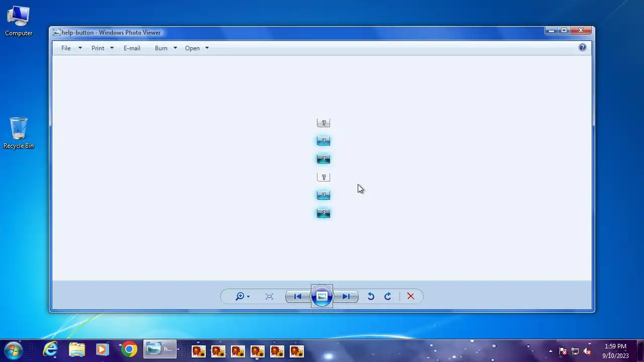Close the Windows Photo Viewer window

tap(581, 31)
